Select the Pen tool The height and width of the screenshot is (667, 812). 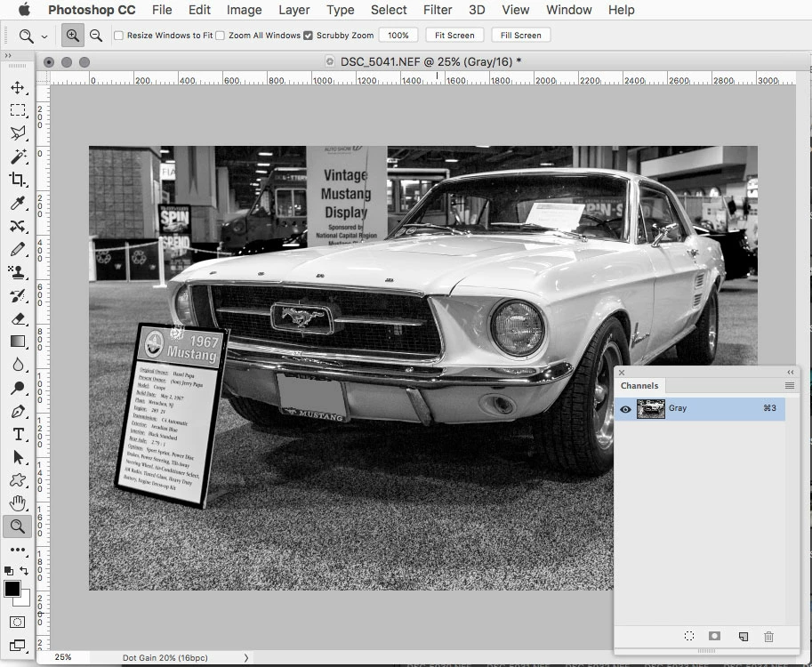click(x=18, y=411)
